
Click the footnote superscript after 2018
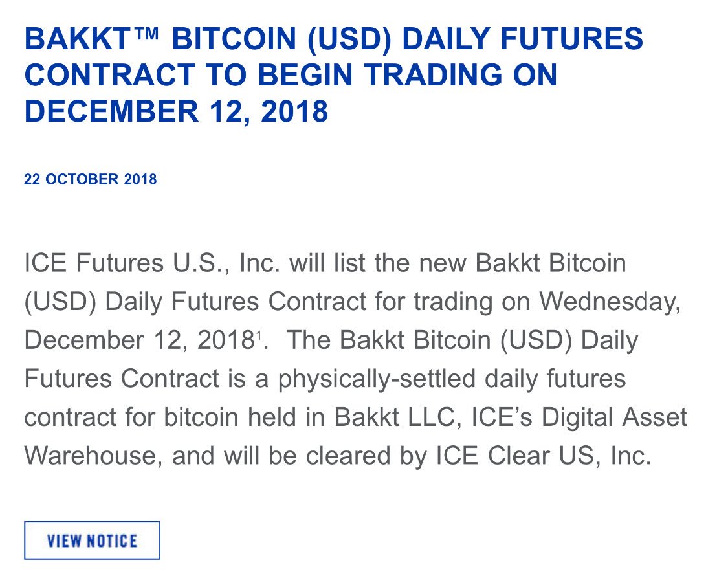[258, 333]
